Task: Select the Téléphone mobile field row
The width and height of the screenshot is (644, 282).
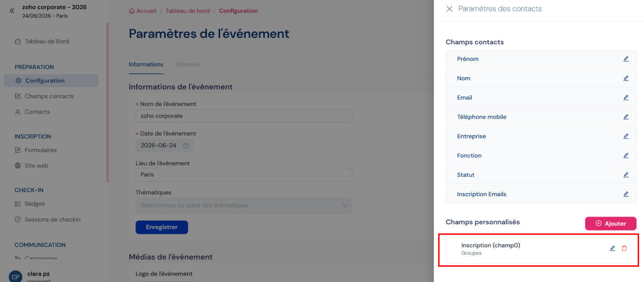Action: point(541,117)
